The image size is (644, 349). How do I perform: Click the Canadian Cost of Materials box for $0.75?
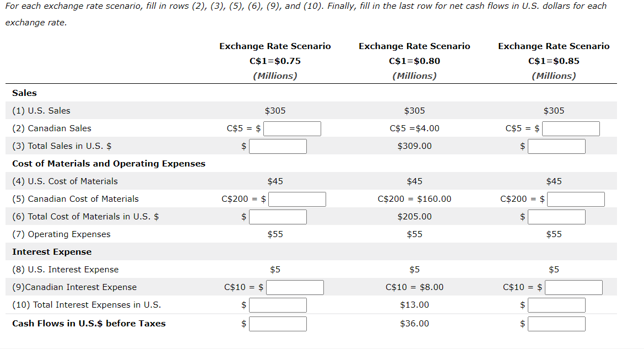pyautogui.click(x=297, y=198)
